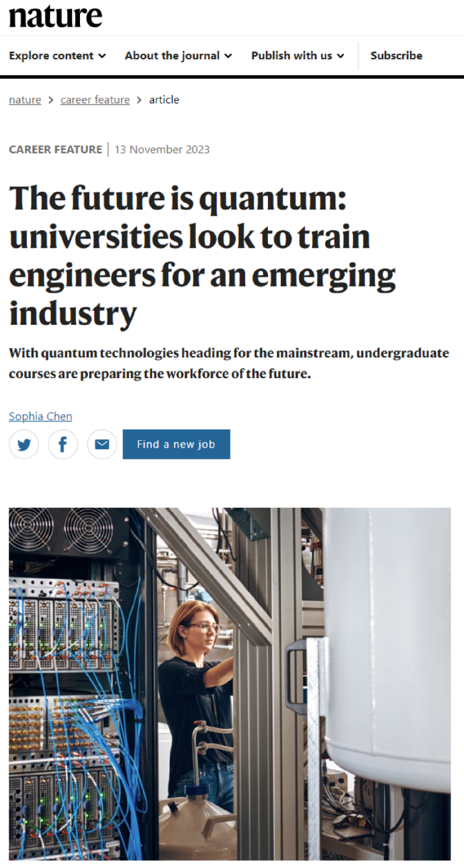Open the Publish with us dropdown
Viewport: 464px width, 868px height.
point(298,56)
